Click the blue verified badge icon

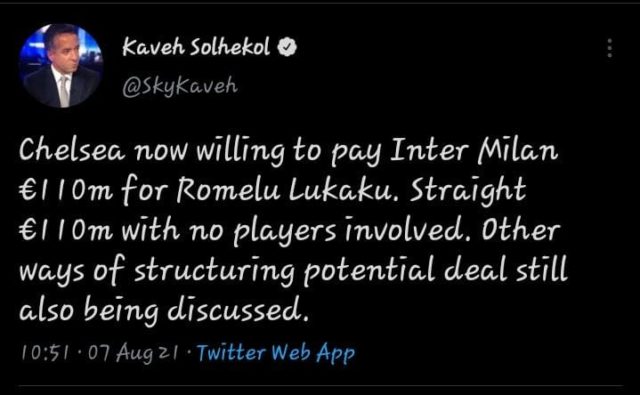[x=287, y=47]
